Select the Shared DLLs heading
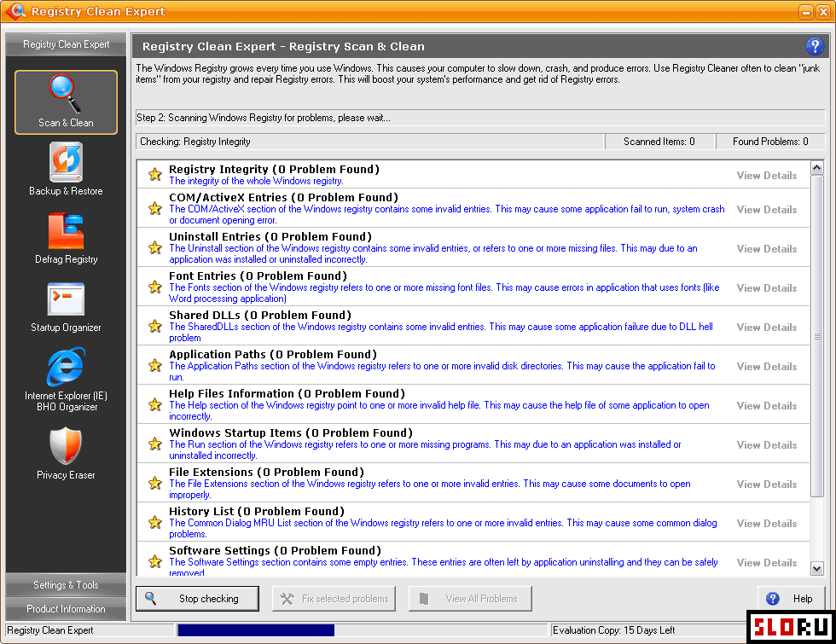This screenshot has height=644, width=836. [x=260, y=315]
